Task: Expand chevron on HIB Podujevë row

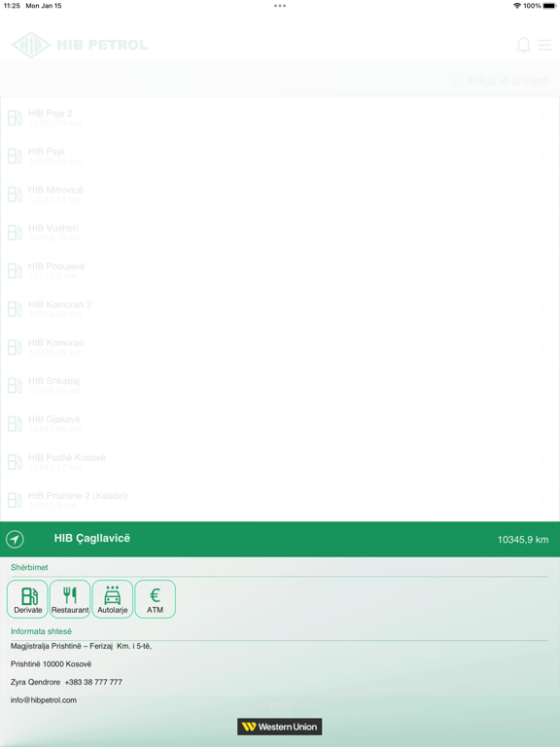Action: (x=542, y=270)
